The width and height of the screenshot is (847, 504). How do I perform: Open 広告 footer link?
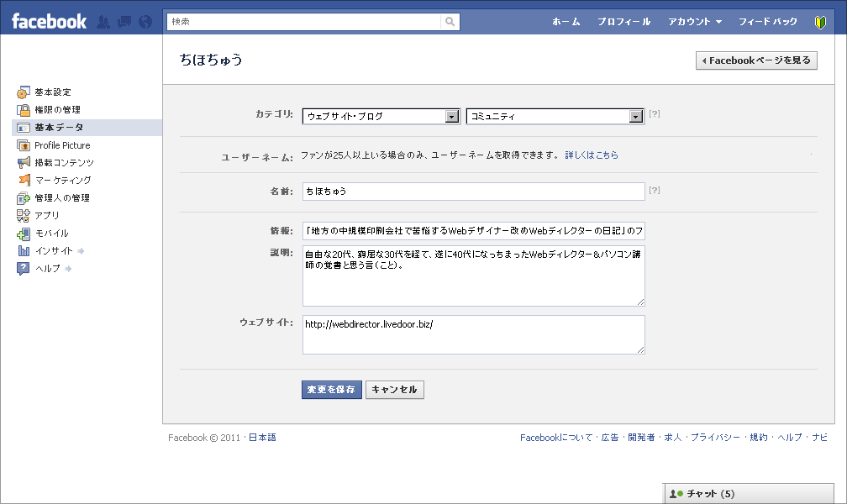point(610,438)
